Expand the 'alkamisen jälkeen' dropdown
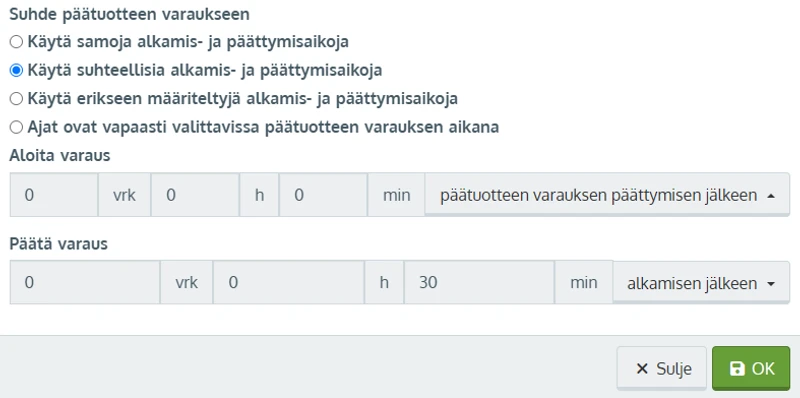Screen dimensions: 800x398 (701, 283)
